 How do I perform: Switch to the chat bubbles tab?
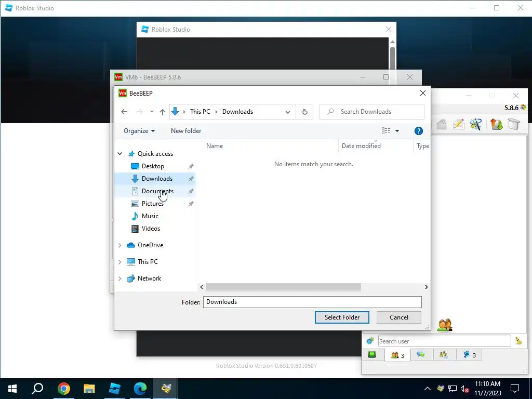(x=421, y=355)
